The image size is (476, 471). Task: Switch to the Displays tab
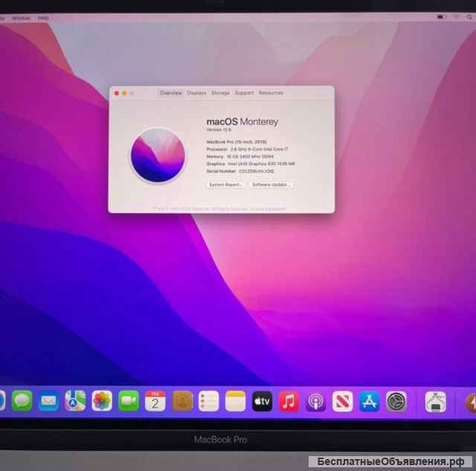pyautogui.click(x=196, y=93)
